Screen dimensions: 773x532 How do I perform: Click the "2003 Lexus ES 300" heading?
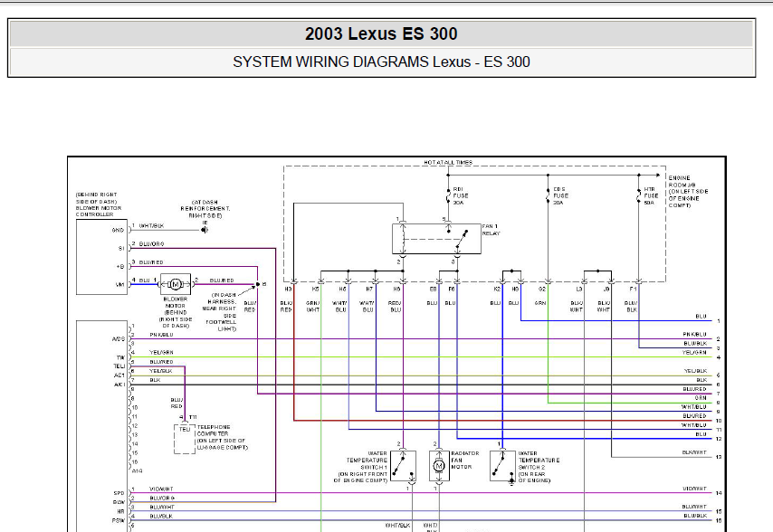click(381, 33)
